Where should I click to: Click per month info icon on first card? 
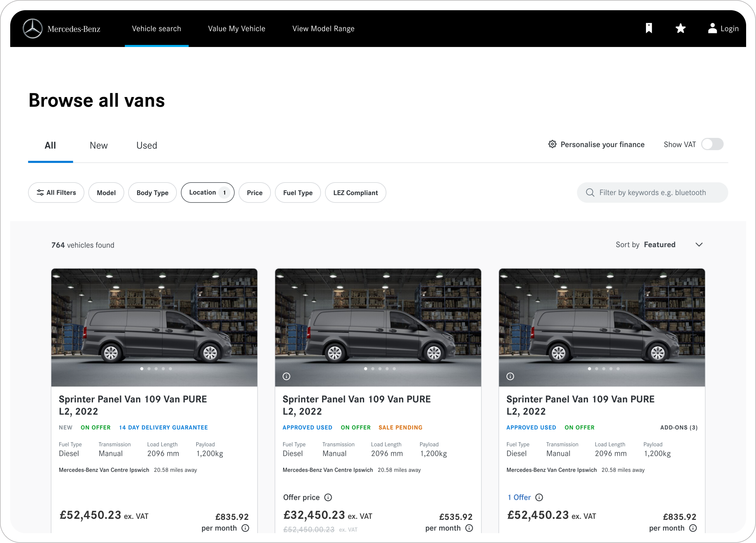pos(245,528)
